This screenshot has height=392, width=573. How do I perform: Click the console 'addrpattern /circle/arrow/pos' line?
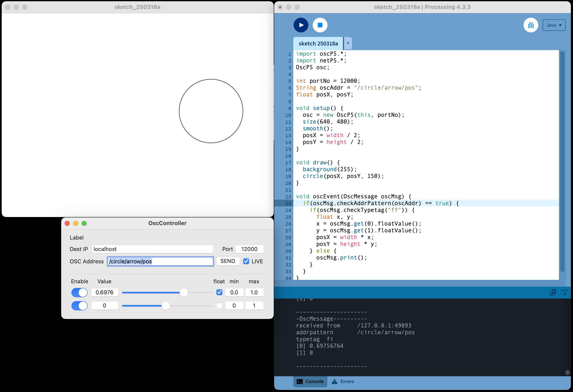pyautogui.click(x=355, y=332)
